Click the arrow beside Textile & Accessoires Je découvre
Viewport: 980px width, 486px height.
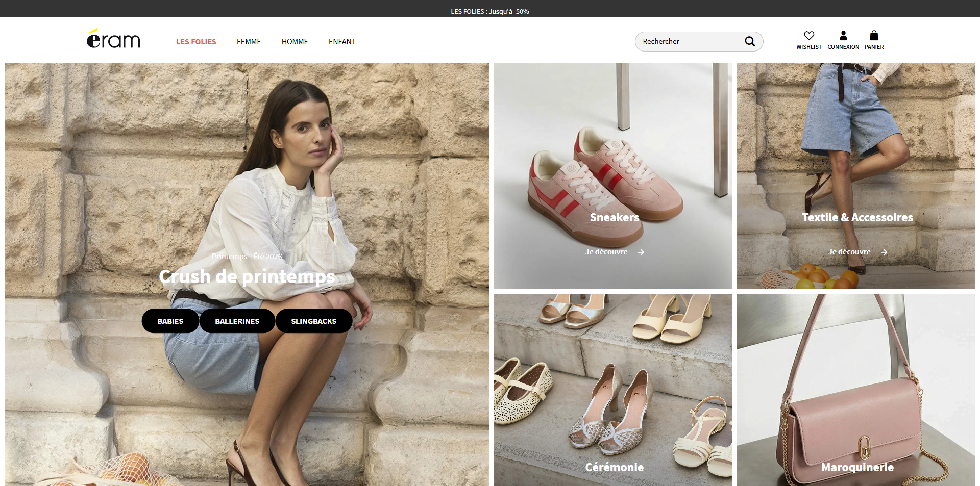[884, 252]
